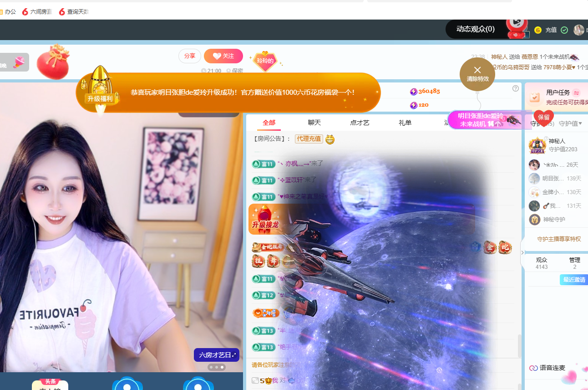
Task: Select the guardian row 金牌小… 130天
Action: click(x=556, y=192)
